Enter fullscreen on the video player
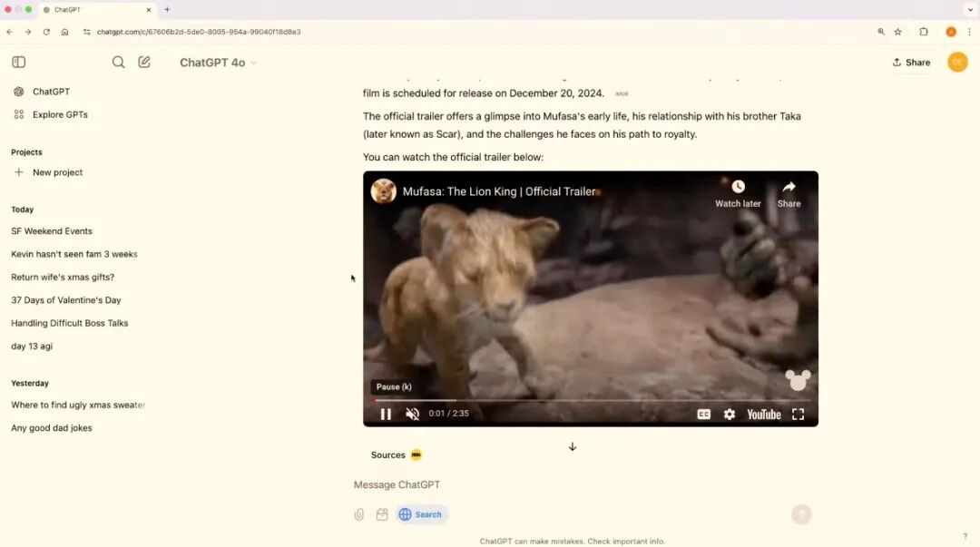Screen dimensions: 980x547 (x=799, y=414)
